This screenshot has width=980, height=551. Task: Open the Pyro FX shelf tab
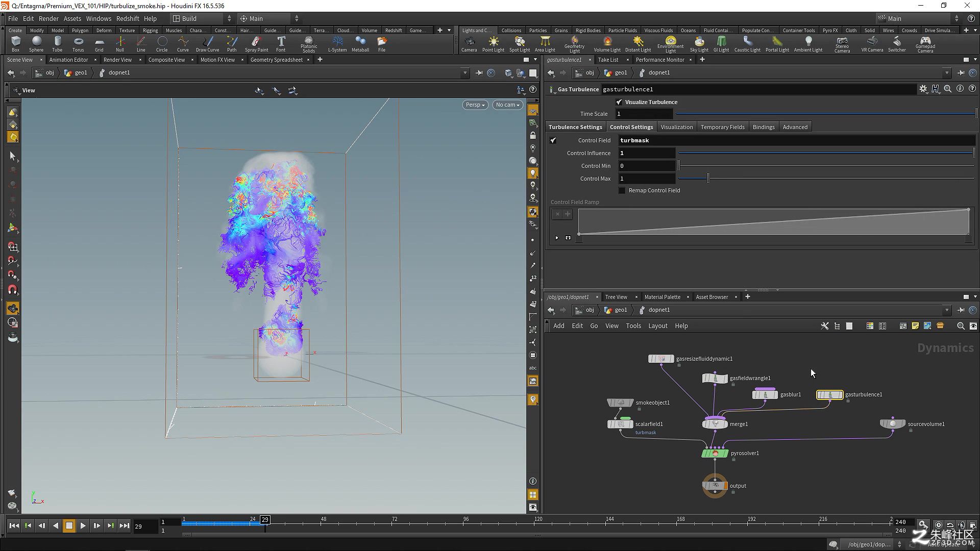coord(830,31)
